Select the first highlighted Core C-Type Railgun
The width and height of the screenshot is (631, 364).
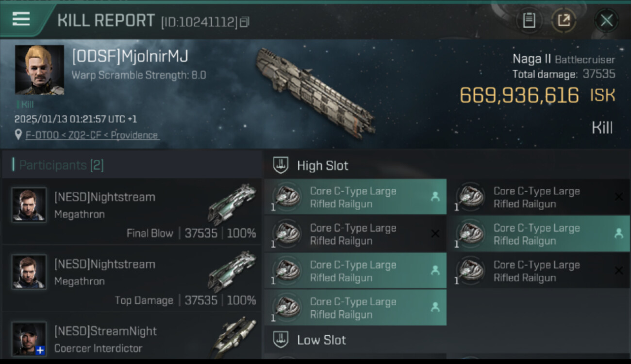tap(355, 197)
